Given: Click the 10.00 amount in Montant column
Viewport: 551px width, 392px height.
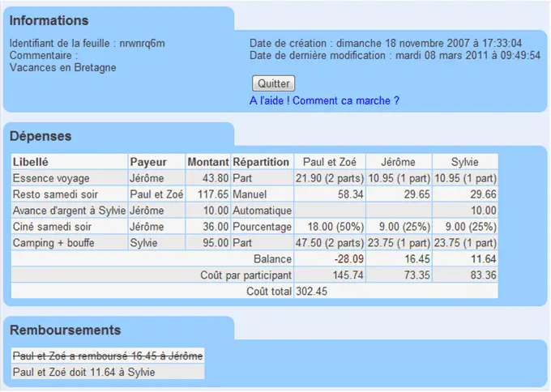Looking at the screenshot, I should 208,211.
